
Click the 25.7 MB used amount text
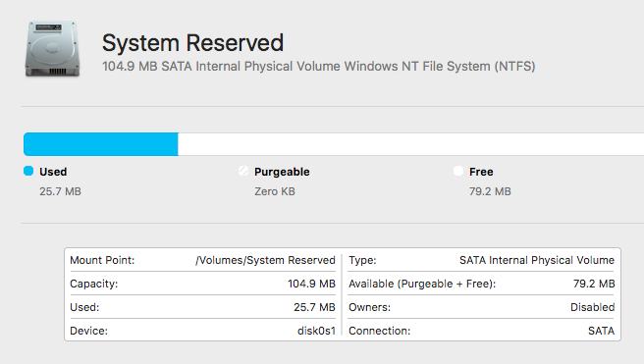click(61, 191)
